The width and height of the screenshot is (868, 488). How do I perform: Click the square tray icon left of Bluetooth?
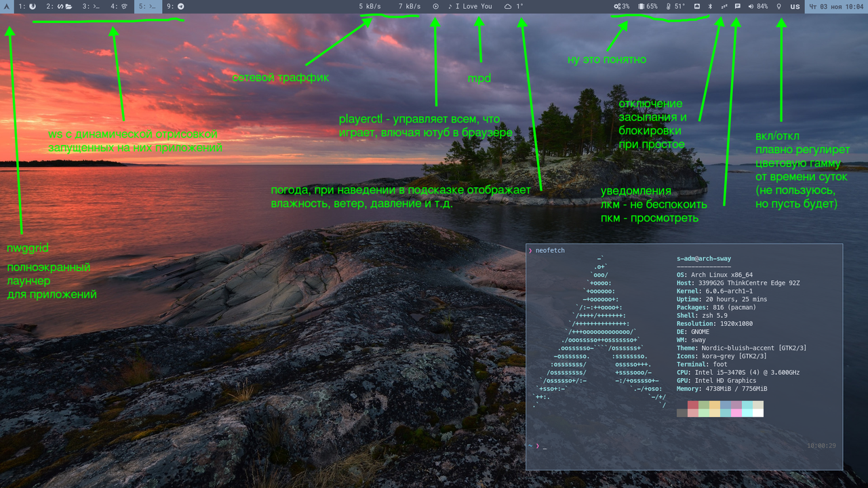tap(697, 6)
